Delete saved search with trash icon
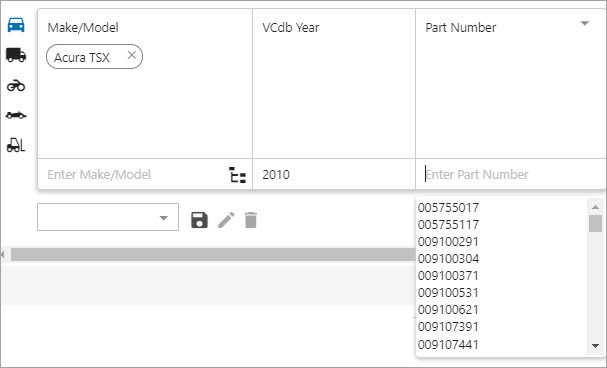The width and height of the screenshot is (607, 368). [251, 220]
